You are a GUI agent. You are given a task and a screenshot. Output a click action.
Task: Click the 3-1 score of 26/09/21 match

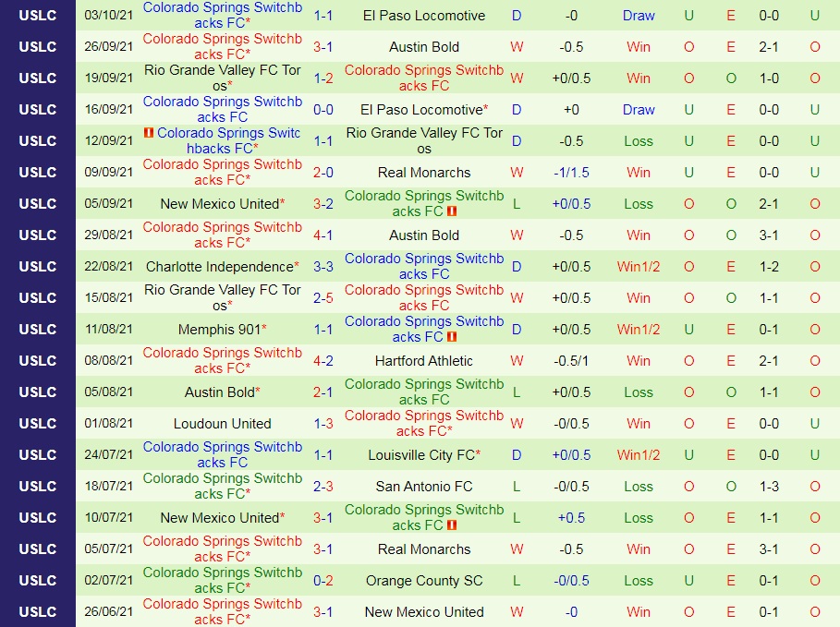(323, 47)
